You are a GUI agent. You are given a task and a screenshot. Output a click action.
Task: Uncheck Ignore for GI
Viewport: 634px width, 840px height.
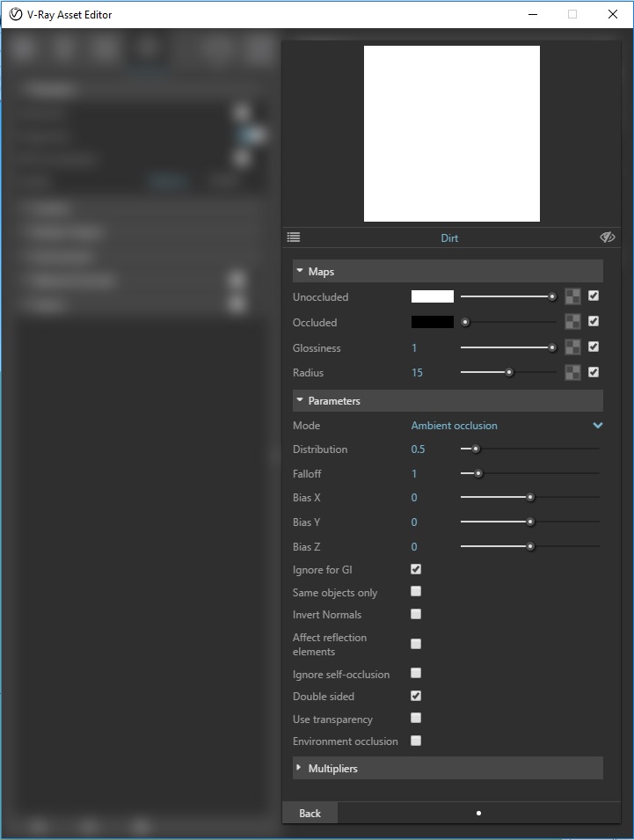click(416, 569)
